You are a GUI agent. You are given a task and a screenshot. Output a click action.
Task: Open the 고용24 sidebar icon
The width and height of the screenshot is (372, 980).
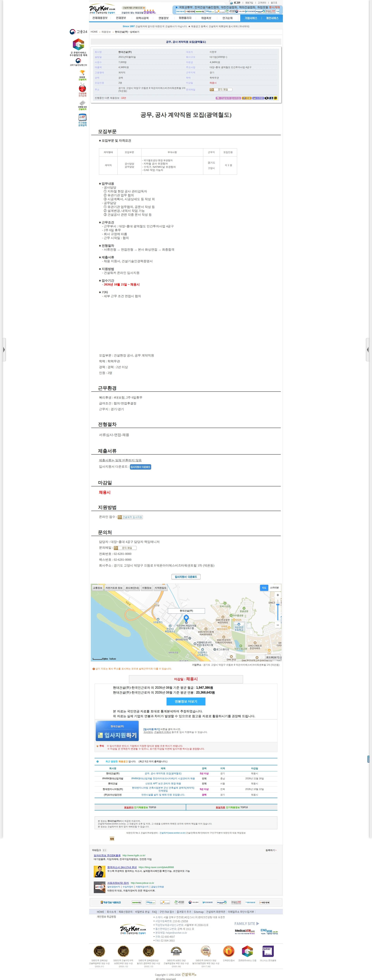click(x=78, y=32)
